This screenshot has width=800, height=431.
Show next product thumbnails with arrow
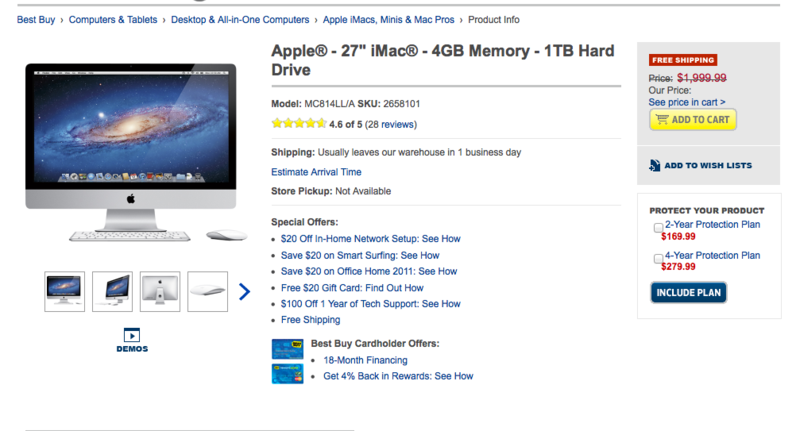(x=244, y=292)
